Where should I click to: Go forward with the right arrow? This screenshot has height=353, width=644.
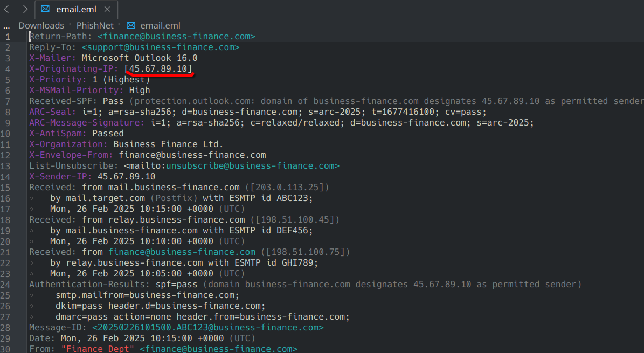point(25,9)
